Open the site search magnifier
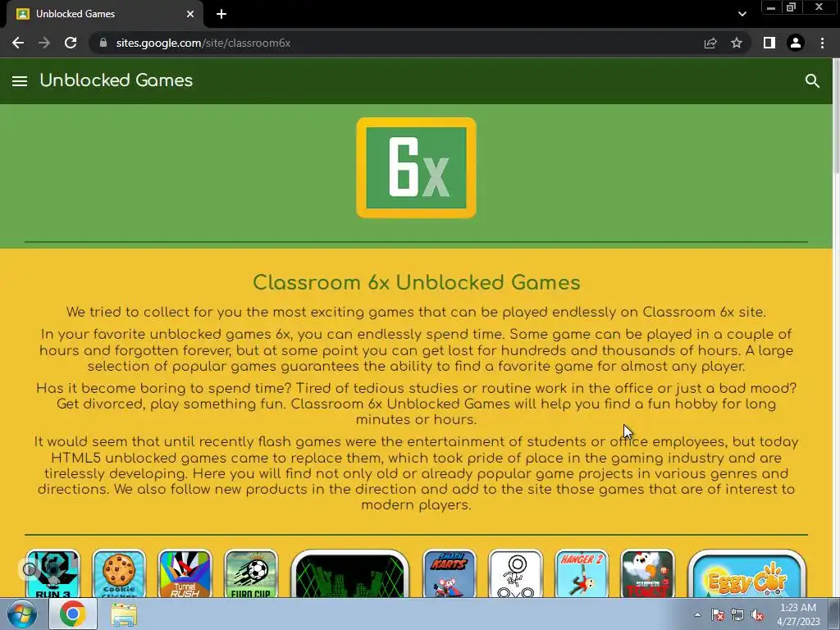The height and width of the screenshot is (630, 840). pyautogui.click(x=812, y=81)
